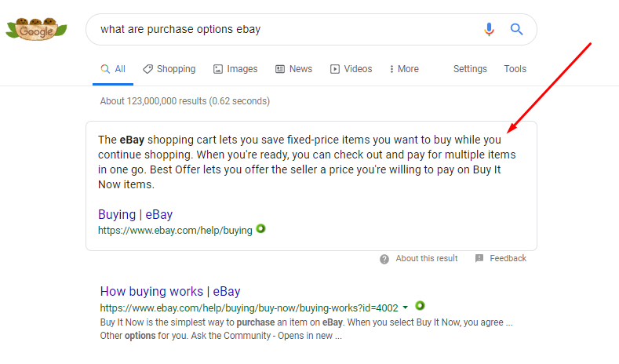Switch to the Images tab
The image size is (619, 364).
[235, 69]
